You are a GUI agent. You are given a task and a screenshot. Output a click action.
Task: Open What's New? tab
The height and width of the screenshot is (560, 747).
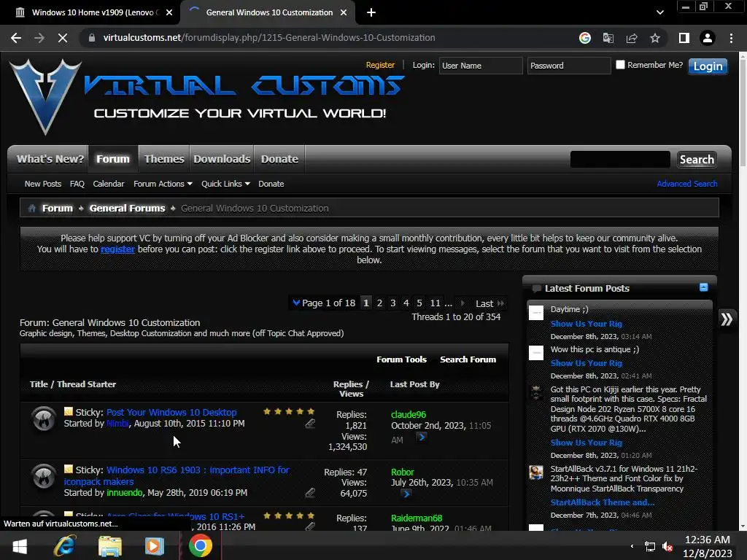click(x=50, y=159)
